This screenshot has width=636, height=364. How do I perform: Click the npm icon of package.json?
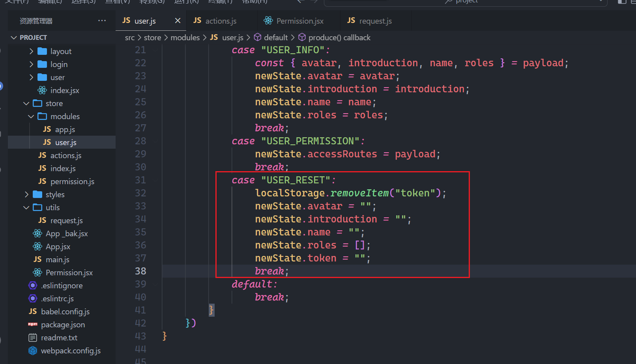tap(33, 324)
